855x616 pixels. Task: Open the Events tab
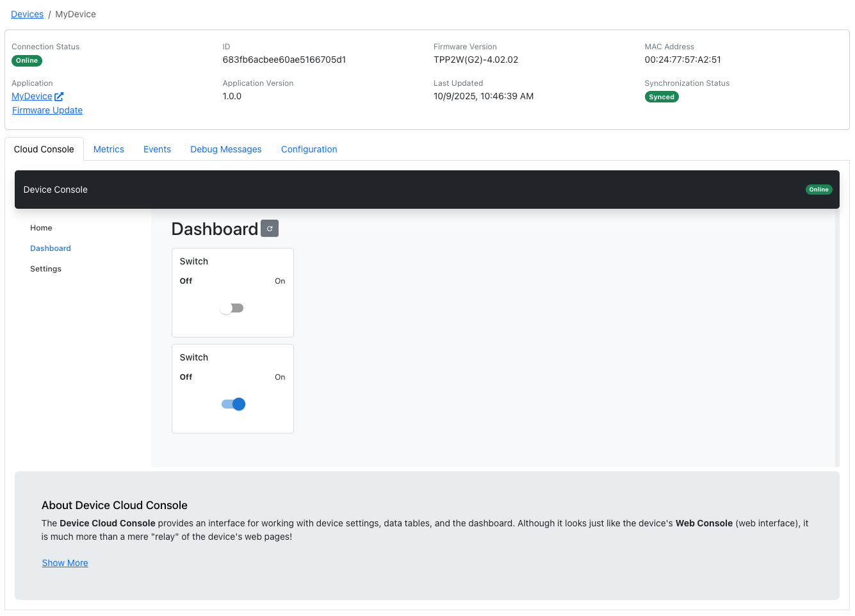coord(157,149)
